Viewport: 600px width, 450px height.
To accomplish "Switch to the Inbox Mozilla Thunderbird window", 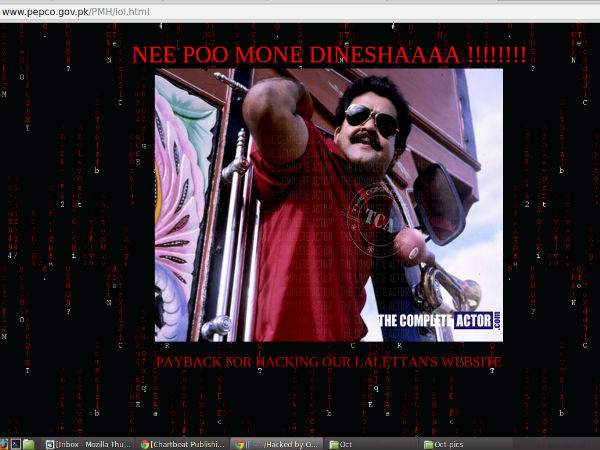I will [88, 443].
